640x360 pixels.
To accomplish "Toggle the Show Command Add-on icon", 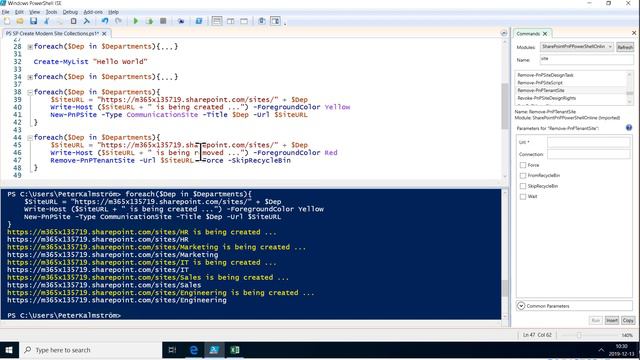I will pyautogui.click(x=276, y=21).
